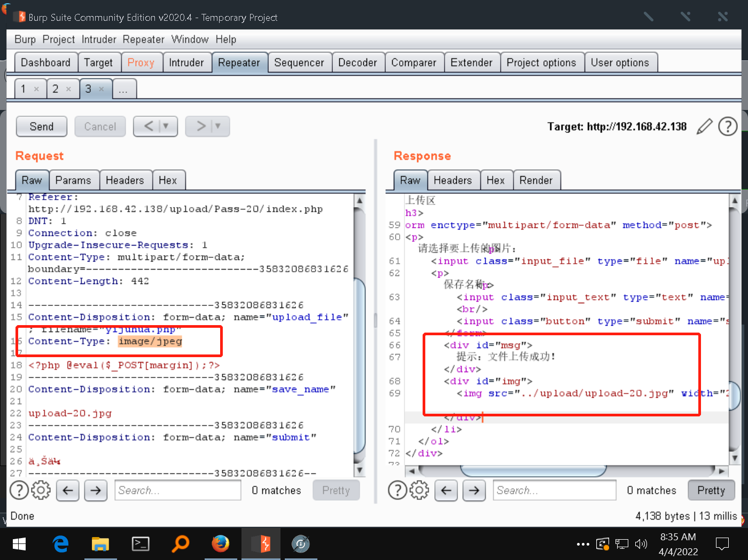Open response search settings gear
Viewport: 748px width, 560px height.
pyautogui.click(x=419, y=490)
